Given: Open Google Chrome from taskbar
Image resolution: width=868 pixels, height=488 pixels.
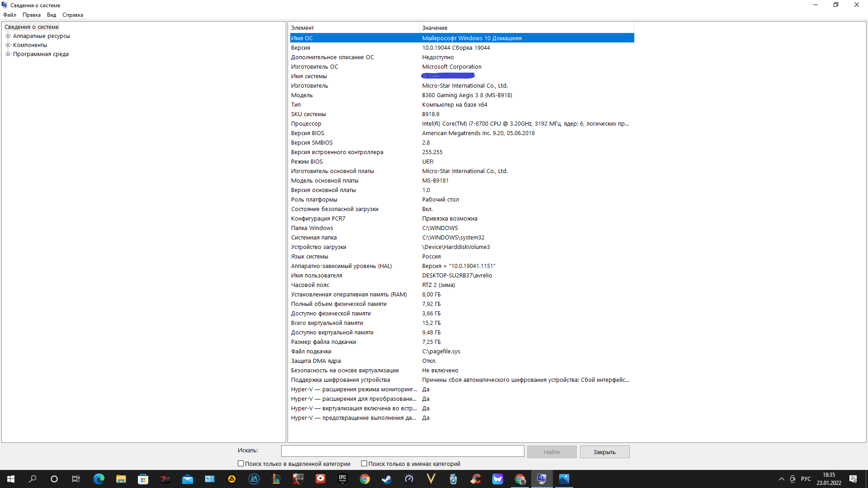Looking at the screenshot, I should (x=364, y=479).
